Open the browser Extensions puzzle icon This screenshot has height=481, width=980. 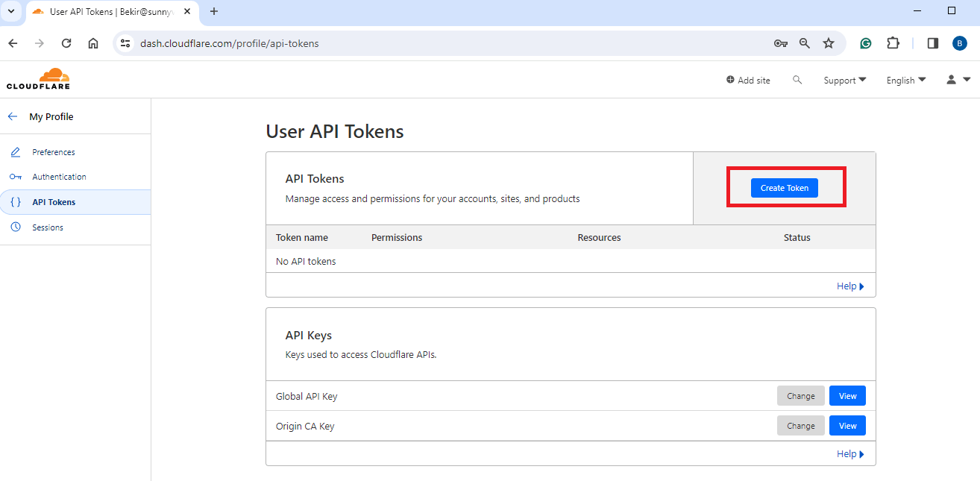[x=893, y=43]
